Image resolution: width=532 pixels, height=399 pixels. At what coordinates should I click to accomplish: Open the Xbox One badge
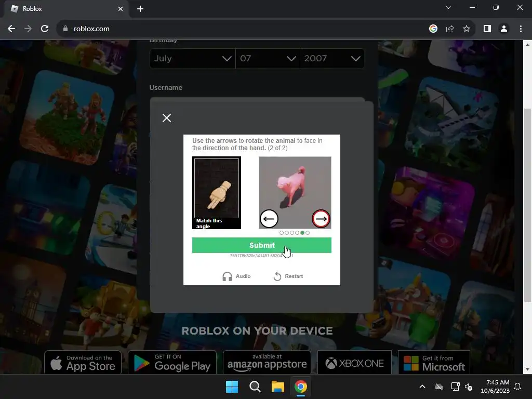[354, 363]
